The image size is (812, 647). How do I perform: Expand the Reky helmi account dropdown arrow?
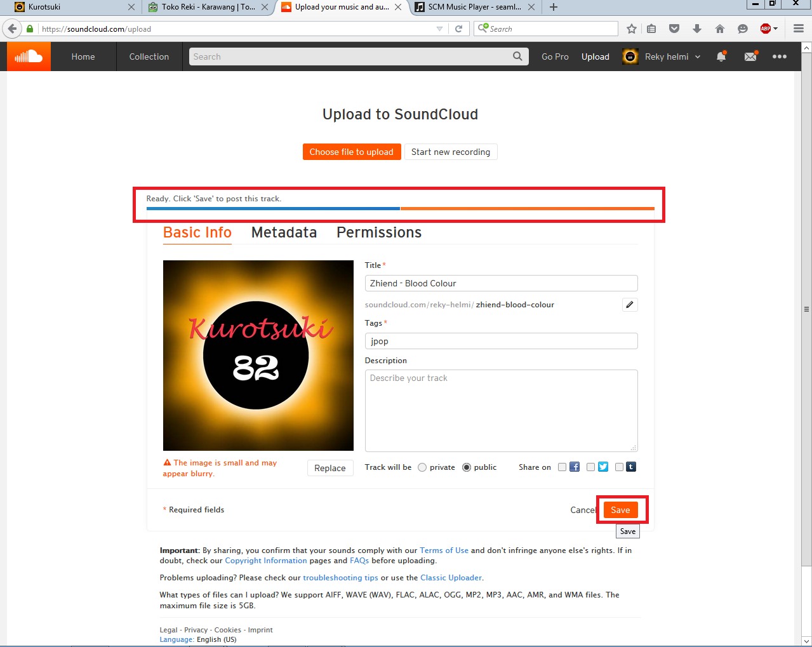tap(698, 57)
